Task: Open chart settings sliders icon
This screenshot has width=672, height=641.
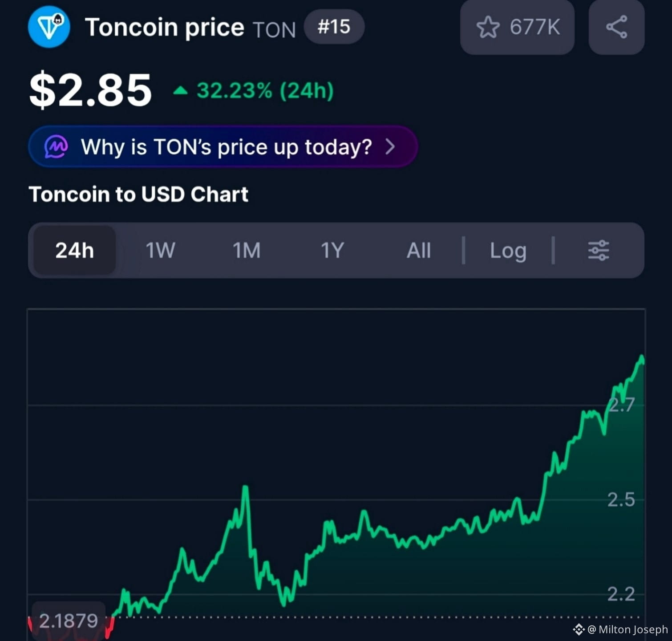Action: (x=599, y=250)
